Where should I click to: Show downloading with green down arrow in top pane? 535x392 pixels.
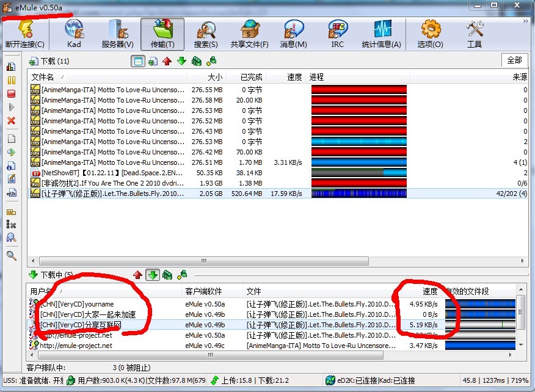pyautogui.click(x=182, y=62)
